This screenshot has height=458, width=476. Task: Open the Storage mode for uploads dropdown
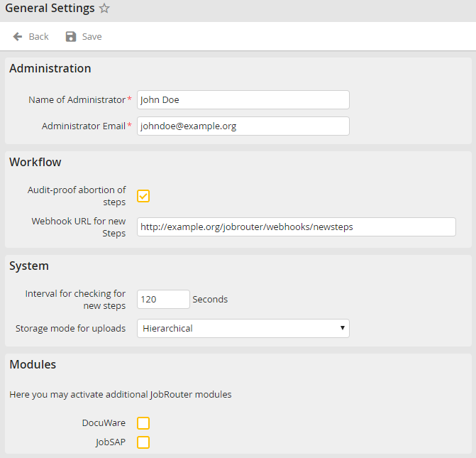243,328
